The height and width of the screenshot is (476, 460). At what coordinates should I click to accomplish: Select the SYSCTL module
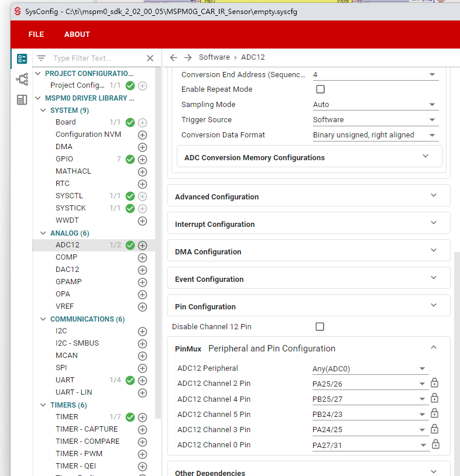pos(69,196)
